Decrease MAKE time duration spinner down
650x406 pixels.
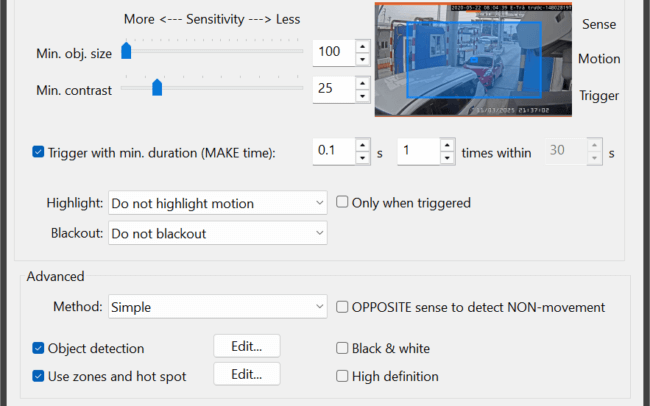[x=363, y=158]
